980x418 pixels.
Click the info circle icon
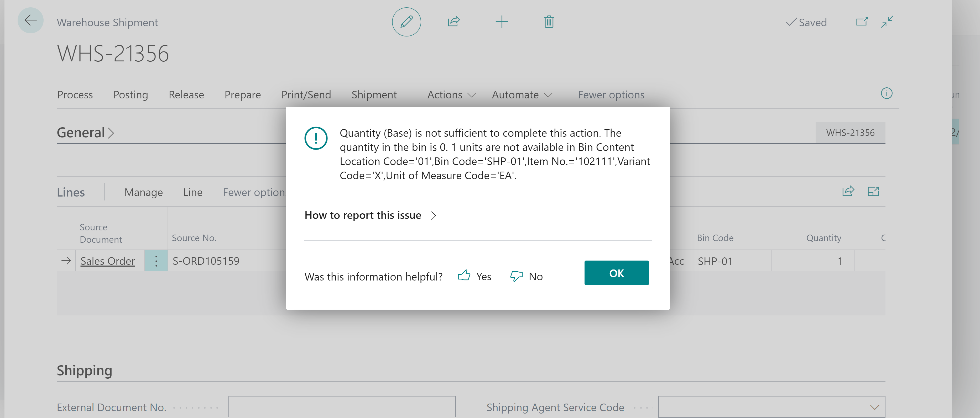click(x=887, y=93)
